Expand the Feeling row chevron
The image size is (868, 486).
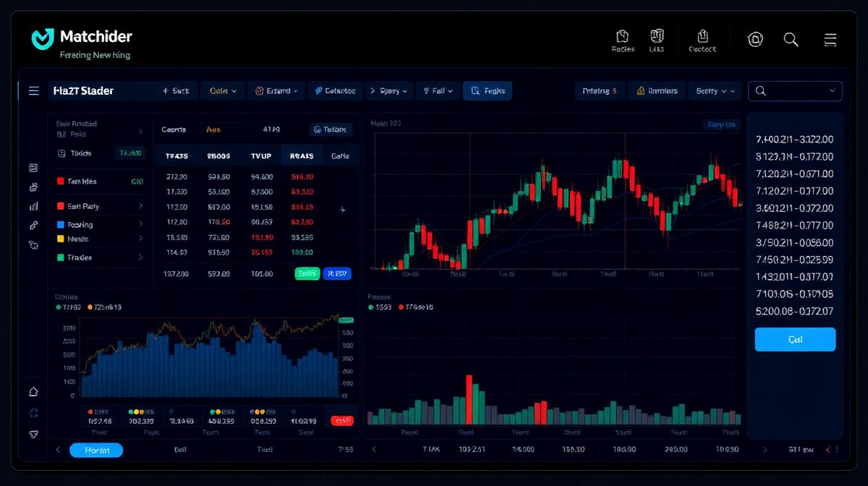coord(140,225)
